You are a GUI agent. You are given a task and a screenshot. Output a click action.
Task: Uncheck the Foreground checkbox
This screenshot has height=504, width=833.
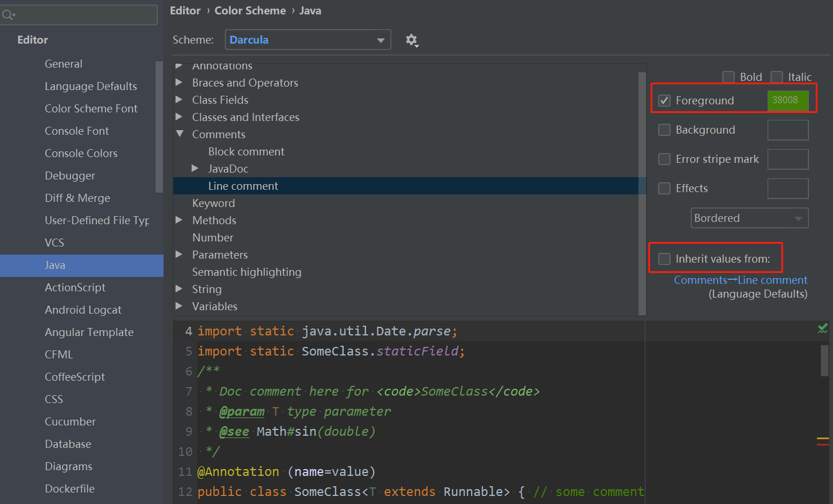point(664,100)
